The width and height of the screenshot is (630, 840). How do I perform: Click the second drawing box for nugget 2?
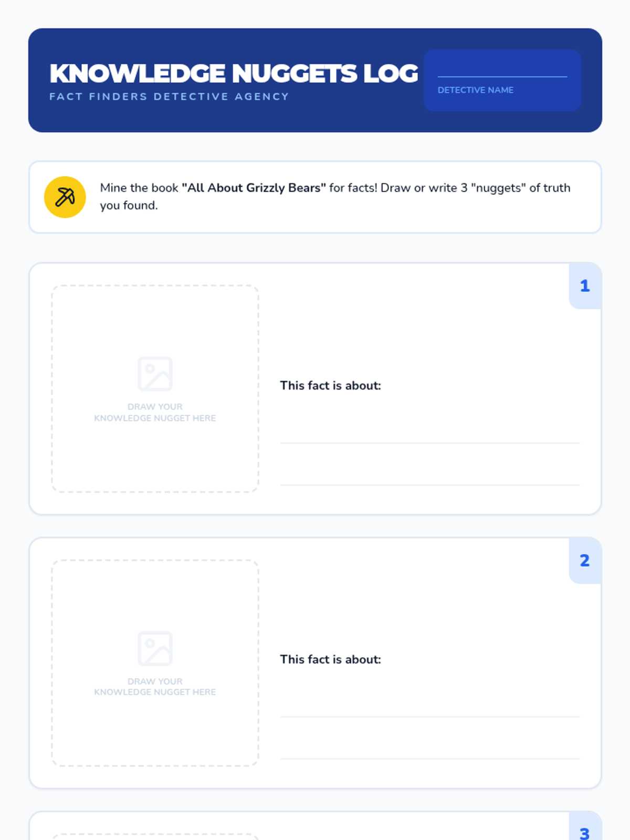(155, 663)
